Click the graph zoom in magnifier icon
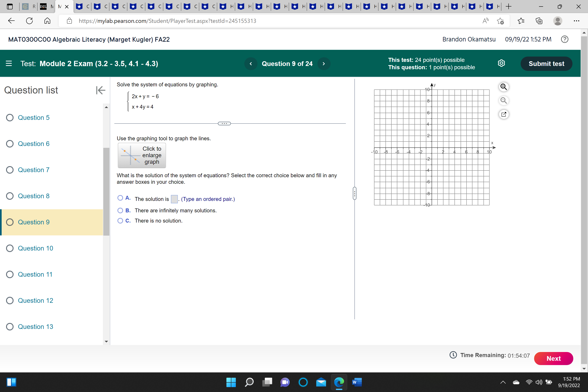 point(503,87)
